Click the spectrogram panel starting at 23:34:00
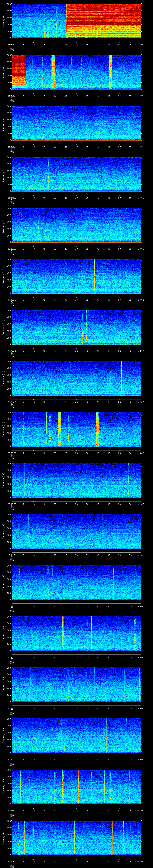Screen dimensions: 153x868 tap(76, 174)
